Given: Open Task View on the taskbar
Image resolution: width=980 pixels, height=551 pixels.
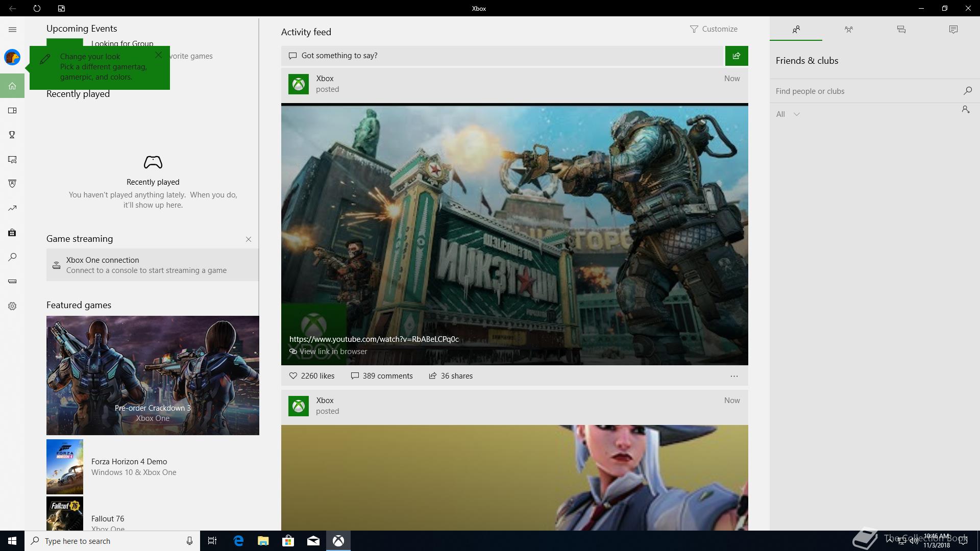Looking at the screenshot, I should pyautogui.click(x=212, y=541).
